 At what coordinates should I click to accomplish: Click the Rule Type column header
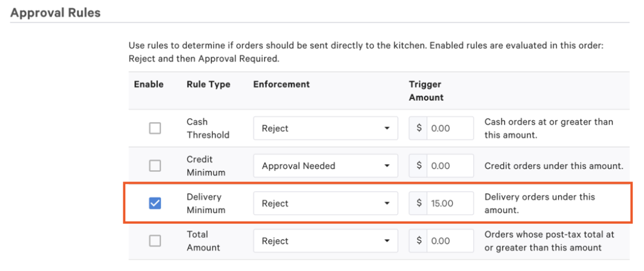(x=208, y=85)
